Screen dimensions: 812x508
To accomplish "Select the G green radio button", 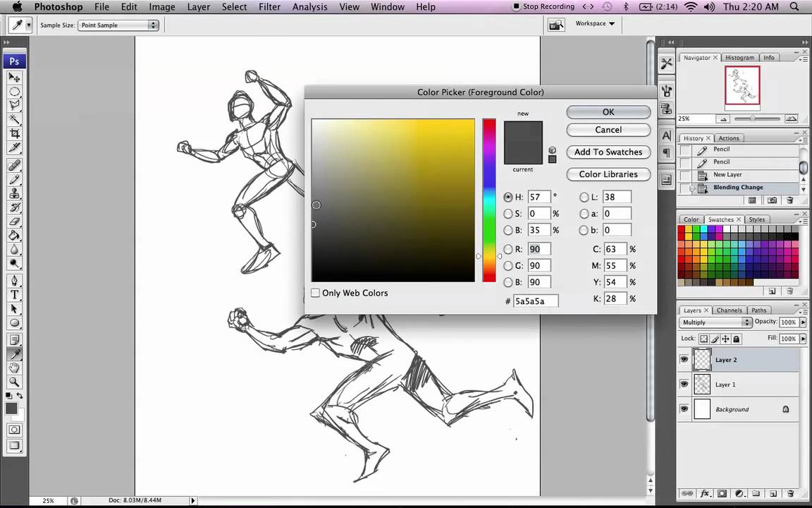I will (x=508, y=266).
